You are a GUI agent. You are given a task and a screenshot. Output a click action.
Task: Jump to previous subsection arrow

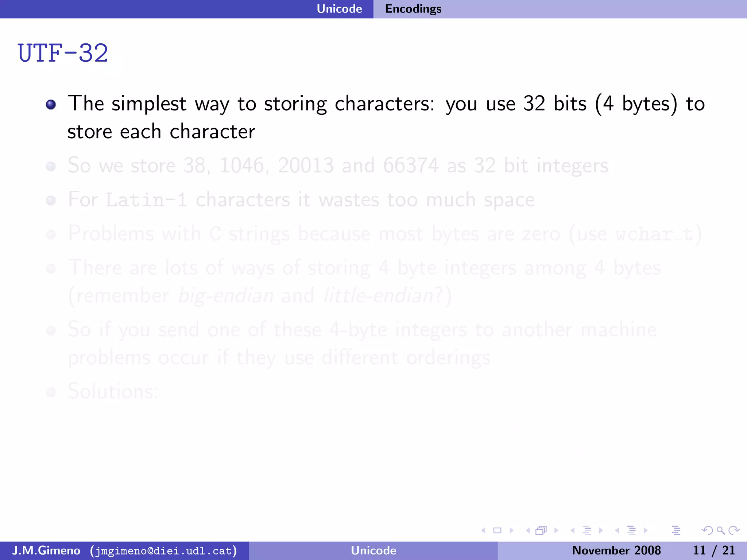tap(573, 530)
